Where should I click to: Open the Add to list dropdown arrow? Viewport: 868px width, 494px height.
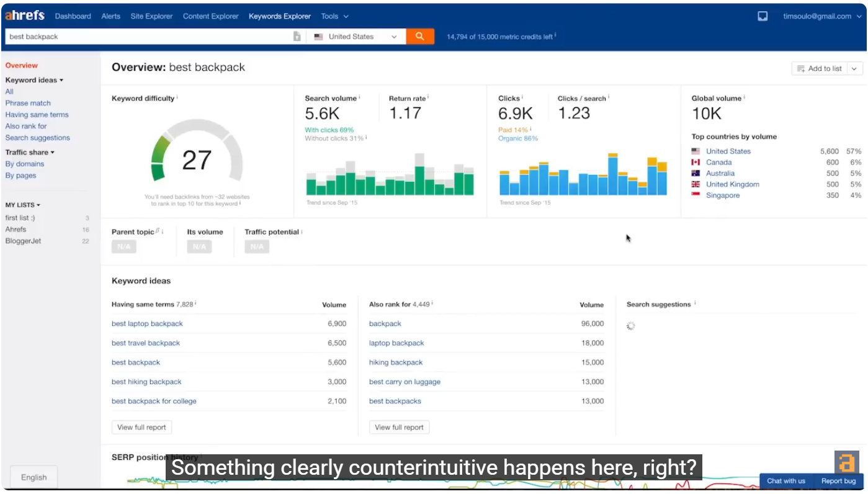tap(855, 69)
